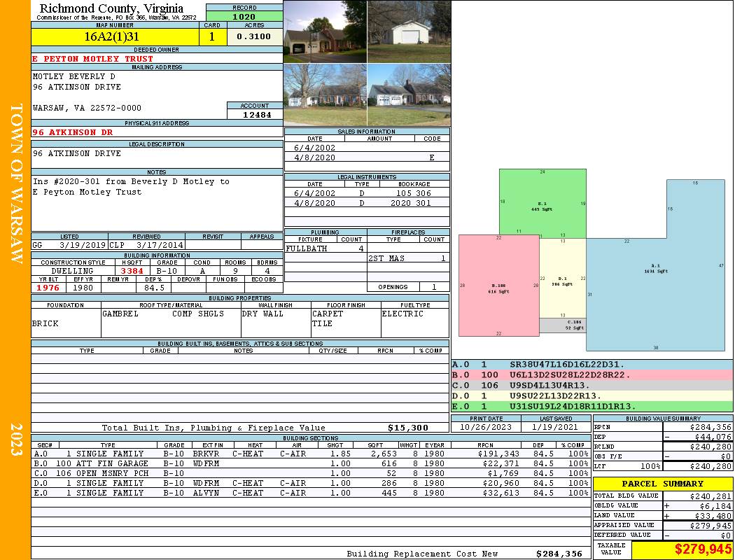Select sketch code row A.0 SR38U47L16D16L22D31
This screenshot has width=735, height=560.
(592, 365)
